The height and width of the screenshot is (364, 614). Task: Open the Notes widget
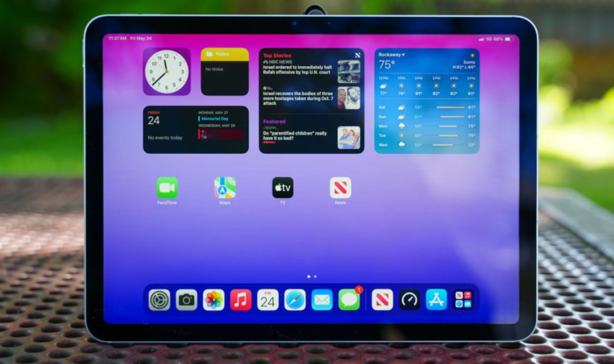point(225,71)
